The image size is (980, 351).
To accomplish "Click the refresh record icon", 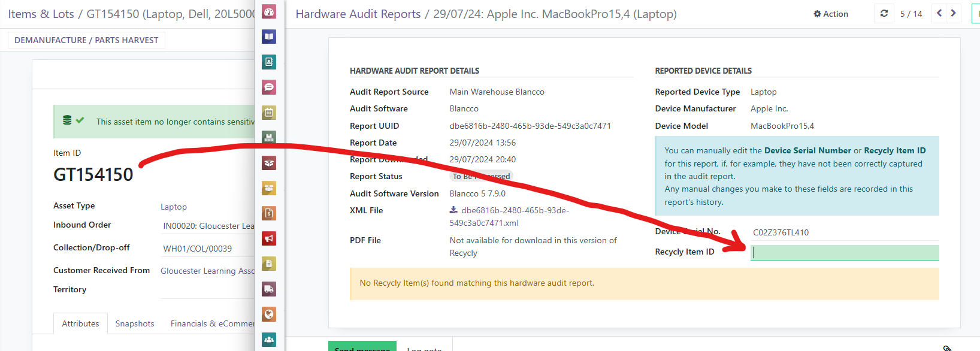I will [x=884, y=13].
